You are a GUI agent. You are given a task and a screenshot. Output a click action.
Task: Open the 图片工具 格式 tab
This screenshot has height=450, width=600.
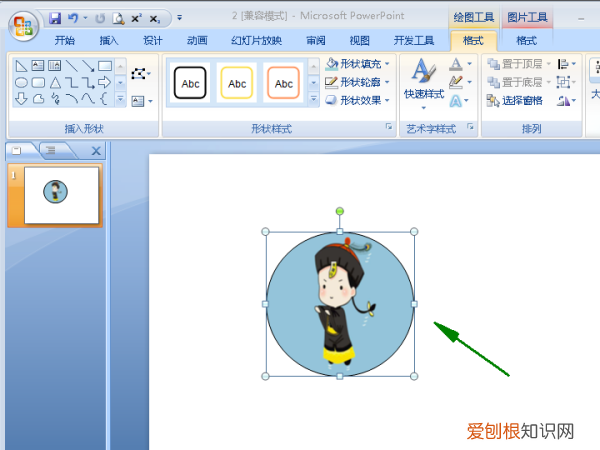[x=527, y=40]
